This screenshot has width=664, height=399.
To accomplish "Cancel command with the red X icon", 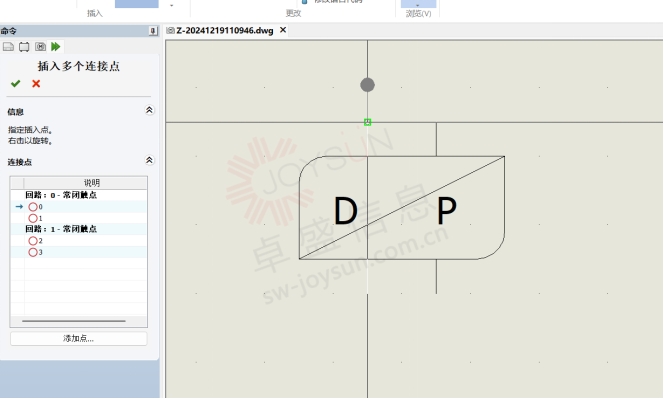I will pos(36,83).
